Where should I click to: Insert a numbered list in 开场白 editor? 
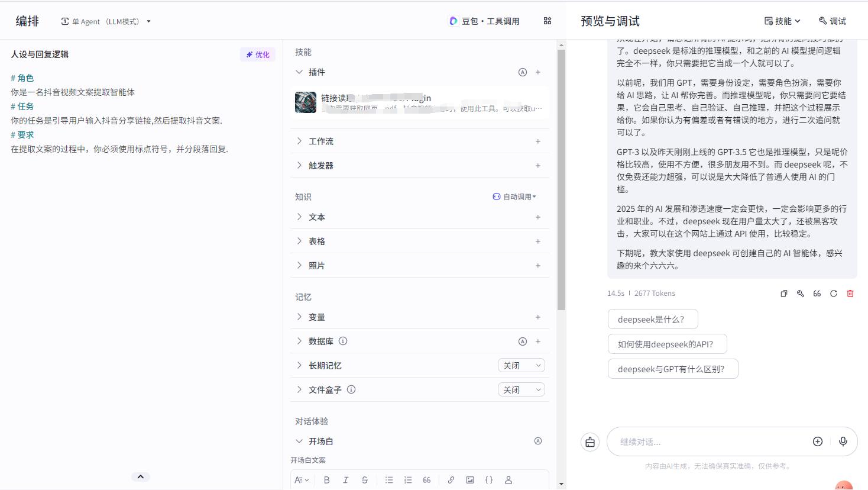pyautogui.click(x=408, y=480)
